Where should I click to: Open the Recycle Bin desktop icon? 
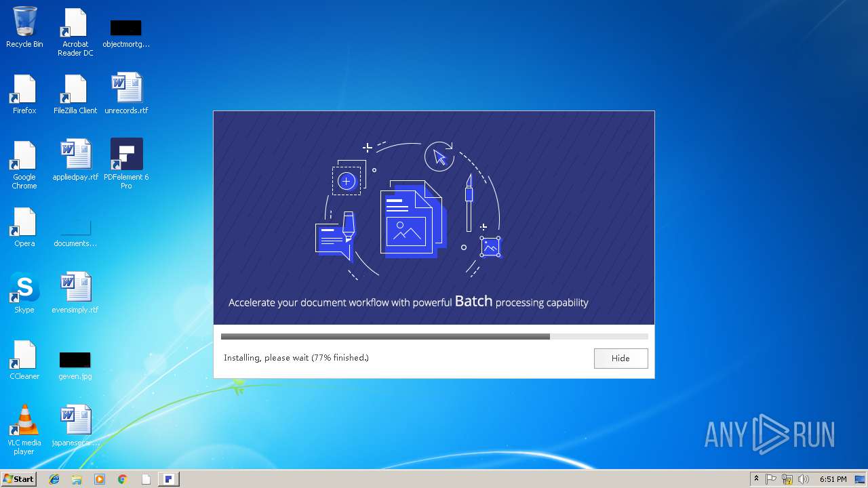coord(24,27)
